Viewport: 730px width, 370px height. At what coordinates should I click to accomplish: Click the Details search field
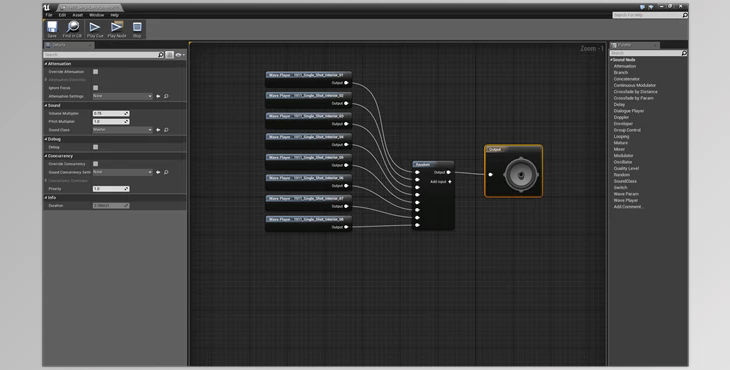coord(101,55)
